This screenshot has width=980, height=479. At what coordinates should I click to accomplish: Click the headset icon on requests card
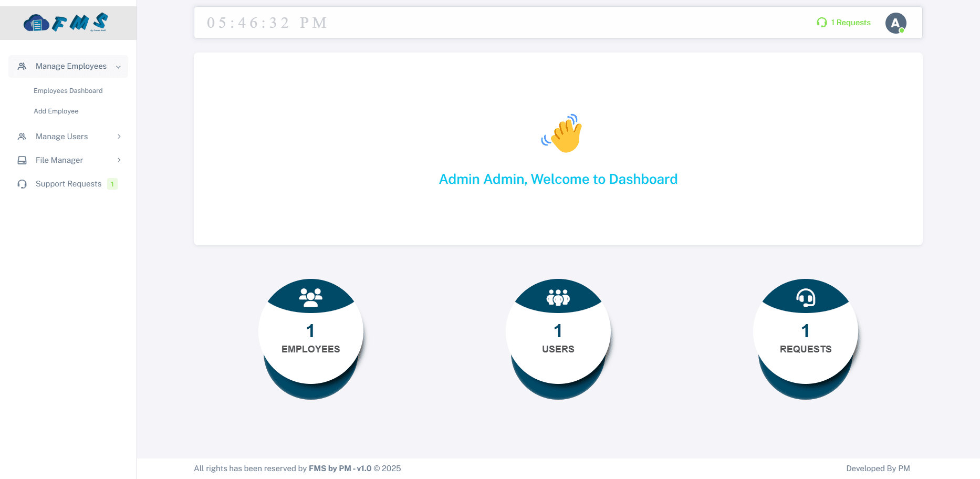coord(806,297)
